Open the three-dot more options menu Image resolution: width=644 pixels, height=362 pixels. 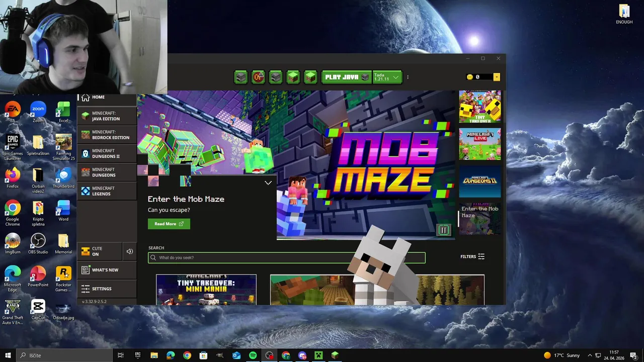408,77
